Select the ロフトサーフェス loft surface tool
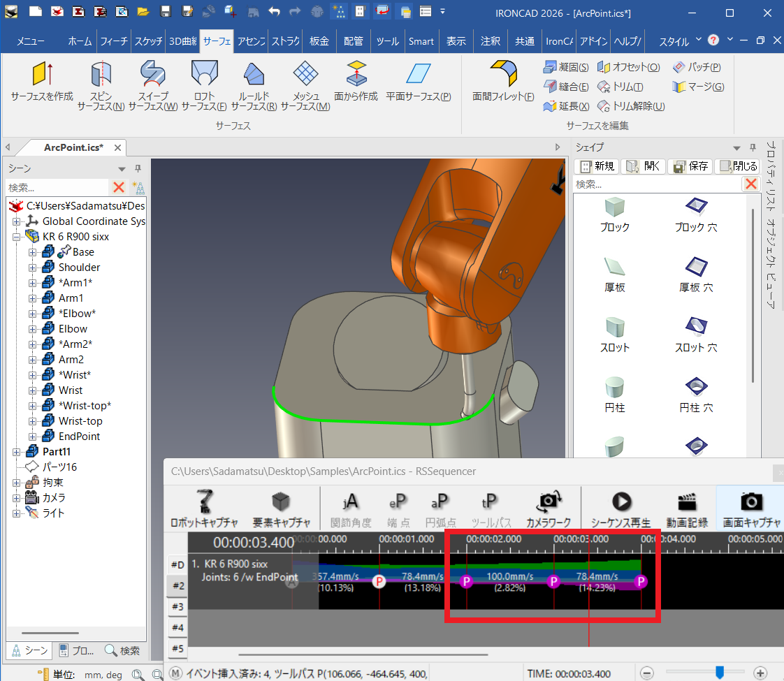The image size is (784, 681). click(x=204, y=85)
